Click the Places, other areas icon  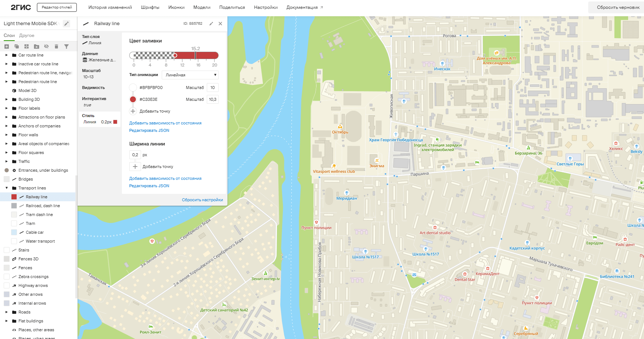coord(14,330)
